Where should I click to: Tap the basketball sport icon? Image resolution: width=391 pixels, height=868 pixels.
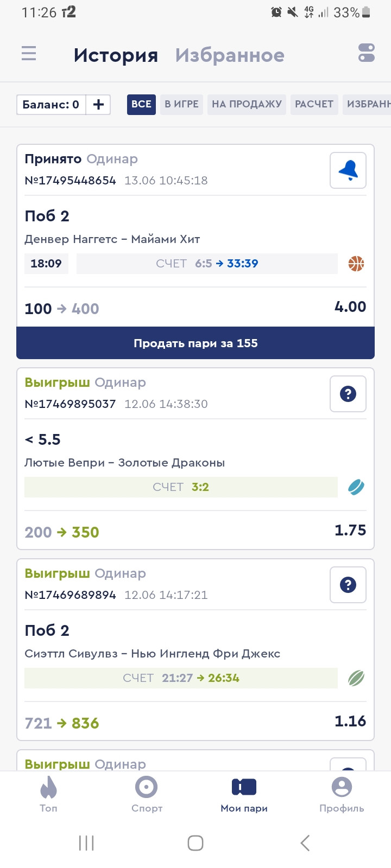(x=356, y=264)
